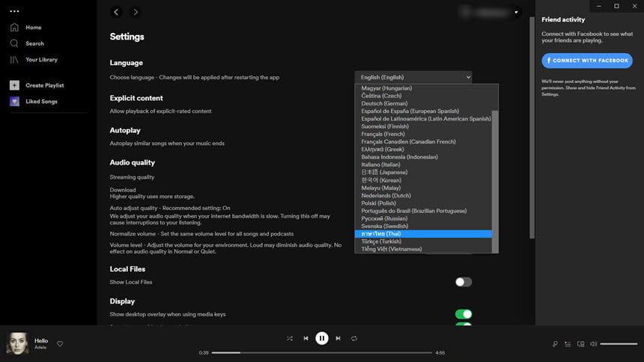Collapse the English (English) language dropdown
644x362 pixels.
[413, 77]
